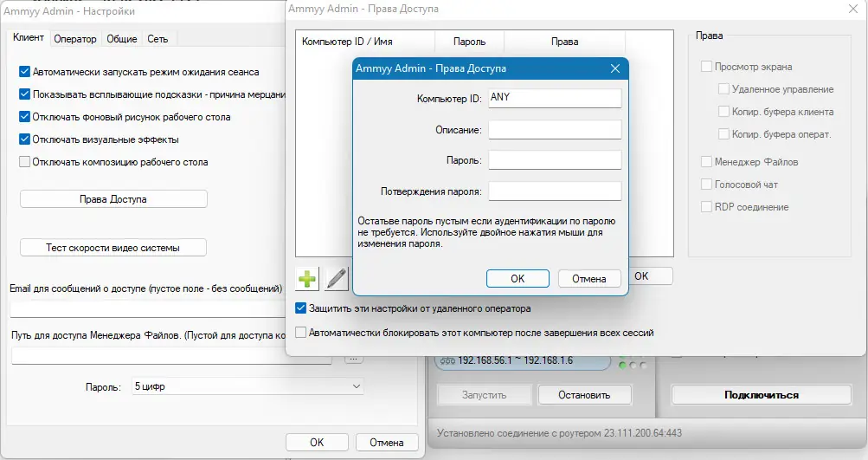
Task: Click the Подключиться button
Action: click(762, 395)
